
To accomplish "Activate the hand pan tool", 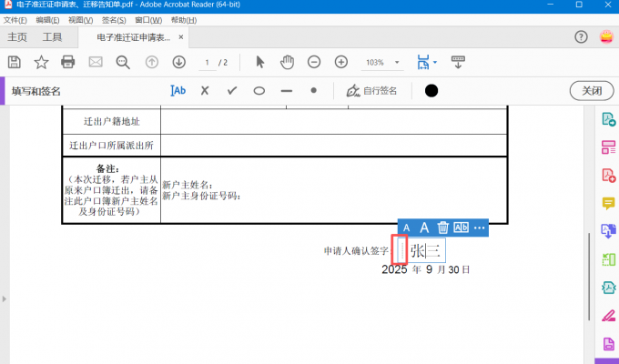I will click(287, 62).
